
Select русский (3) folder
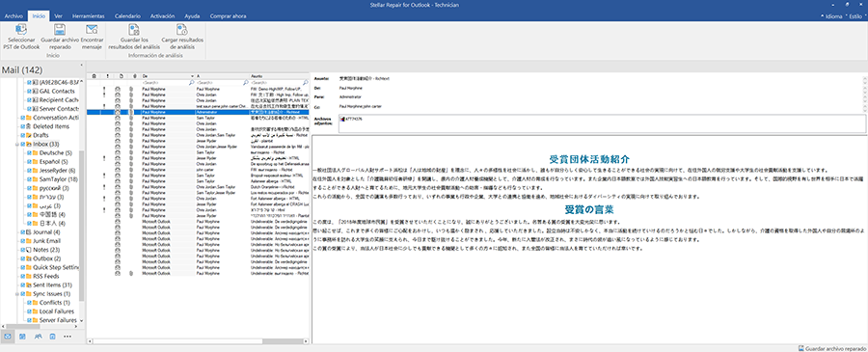click(x=54, y=188)
